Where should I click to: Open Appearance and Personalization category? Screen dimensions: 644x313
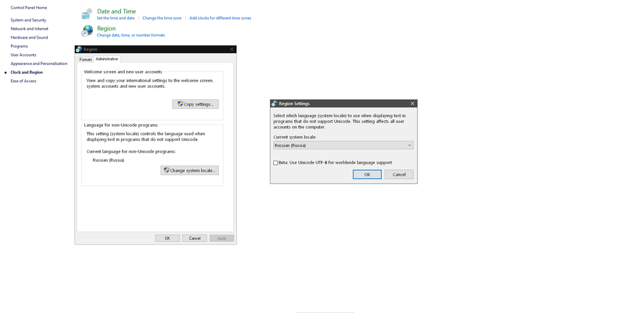click(x=39, y=64)
